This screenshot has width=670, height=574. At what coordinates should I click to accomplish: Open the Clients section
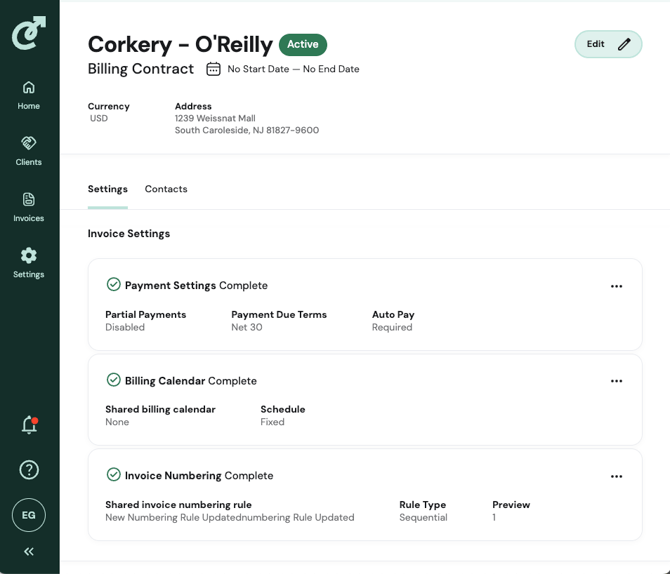(x=29, y=151)
